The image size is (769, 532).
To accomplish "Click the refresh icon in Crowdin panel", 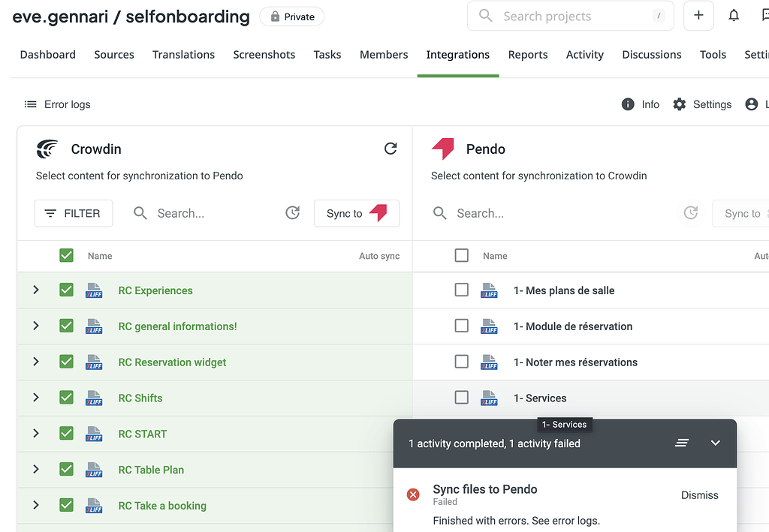I will (x=391, y=149).
